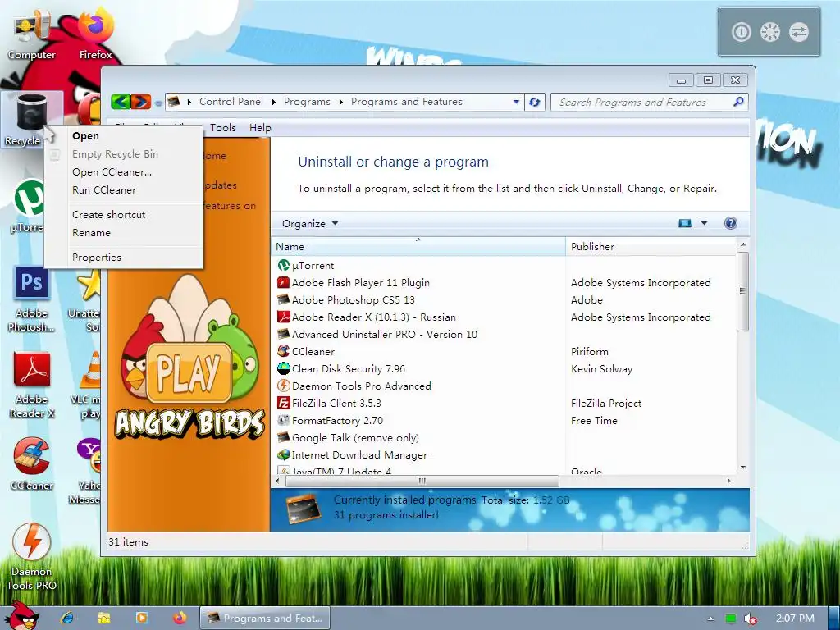This screenshot has height=630, width=840.
Task: Select Internet Download Manager entry
Action: [x=353, y=454]
